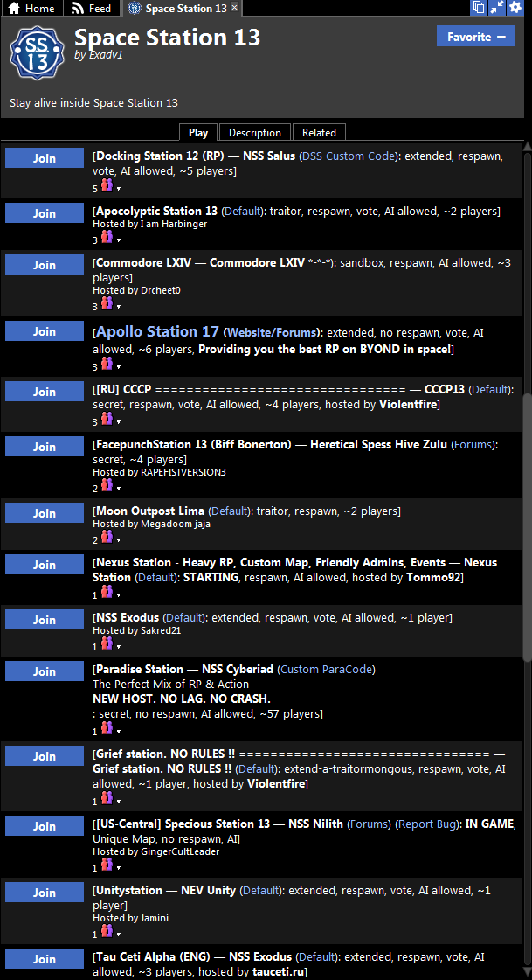Click players icon under Moon Outpost Lima
532x980 pixels.
[107, 537]
